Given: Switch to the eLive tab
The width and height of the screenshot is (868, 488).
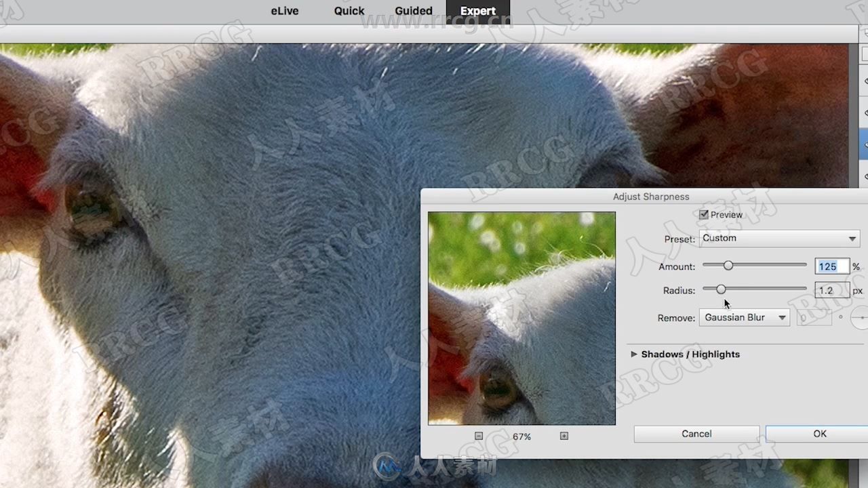Looking at the screenshot, I should 285,11.
